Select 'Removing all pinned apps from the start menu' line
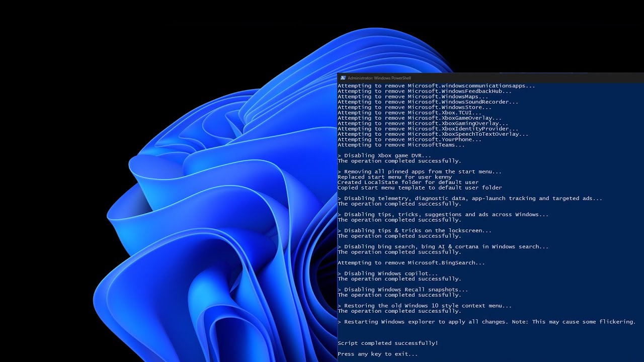The height and width of the screenshot is (362, 644). point(420,172)
